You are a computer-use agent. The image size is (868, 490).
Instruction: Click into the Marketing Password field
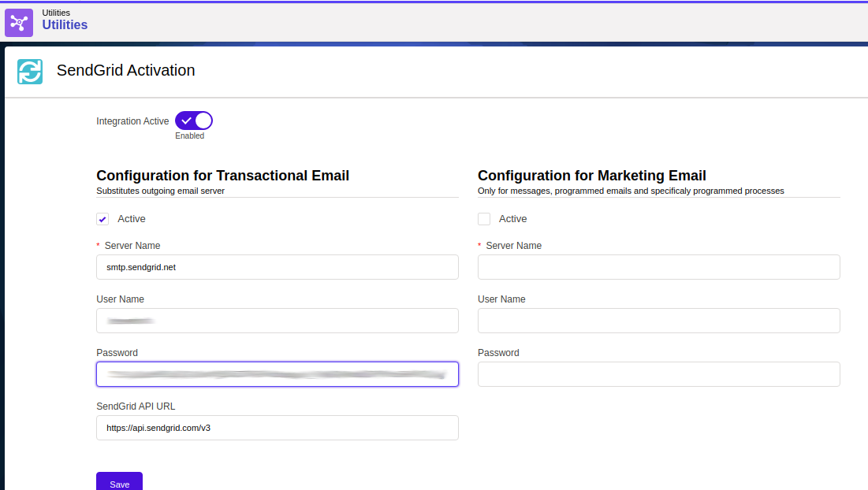pyautogui.click(x=658, y=374)
